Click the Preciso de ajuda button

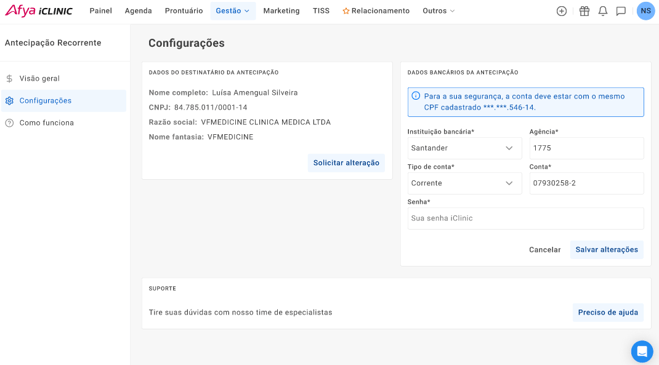(608, 312)
